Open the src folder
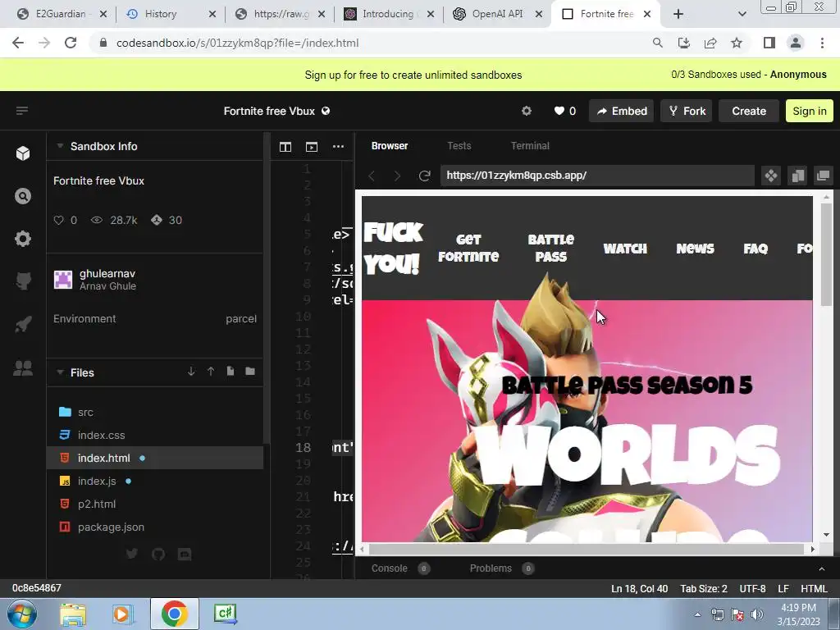 [x=155, y=412]
